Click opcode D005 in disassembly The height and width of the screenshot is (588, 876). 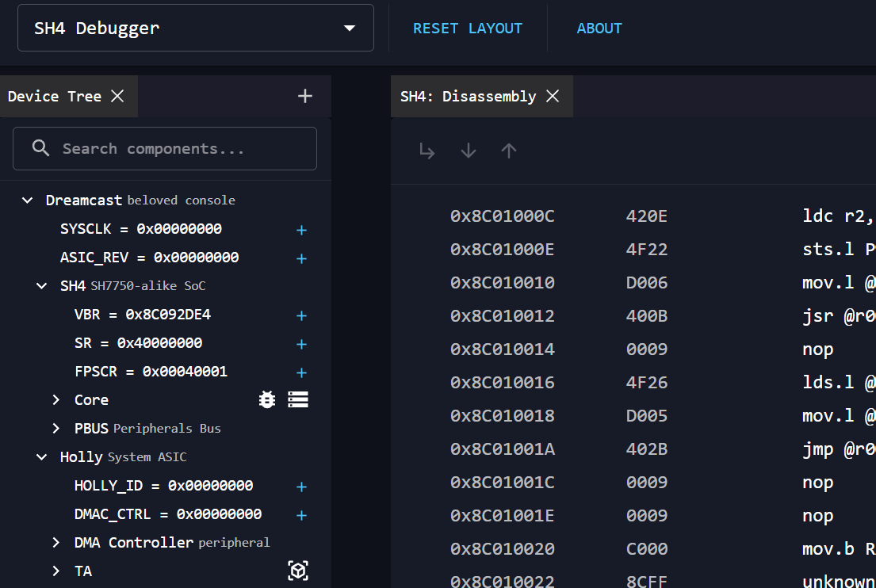pyautogui.click(x=646, y=415)
